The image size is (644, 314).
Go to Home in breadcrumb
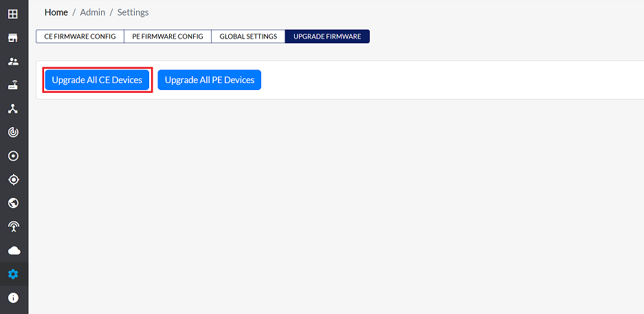point(56,12)
